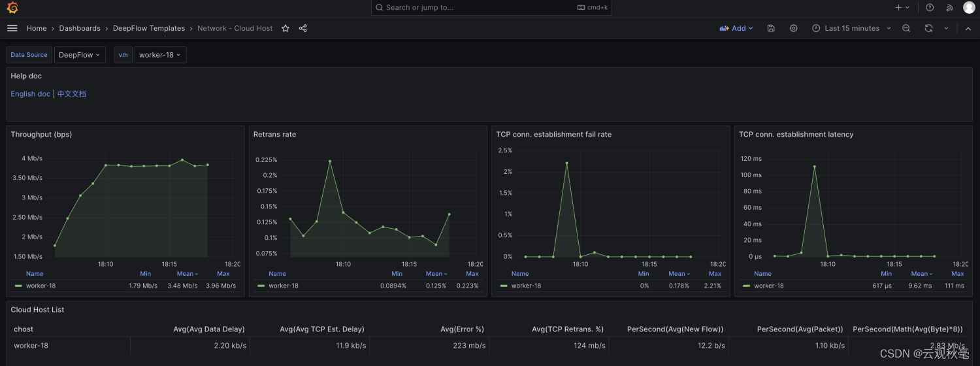This screenshot has width=980, height=366.
Task: Click the Help doc panel title
Action: click(x=26, y=76)
